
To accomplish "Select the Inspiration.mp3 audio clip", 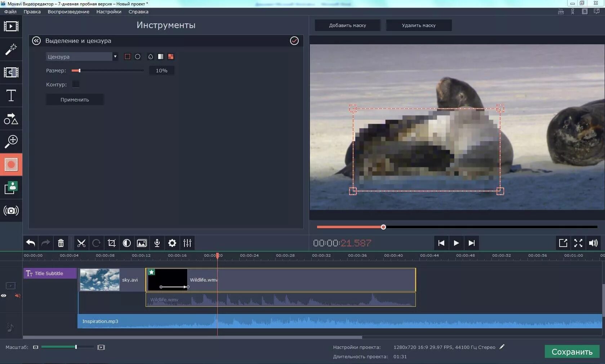I will 339,321.
